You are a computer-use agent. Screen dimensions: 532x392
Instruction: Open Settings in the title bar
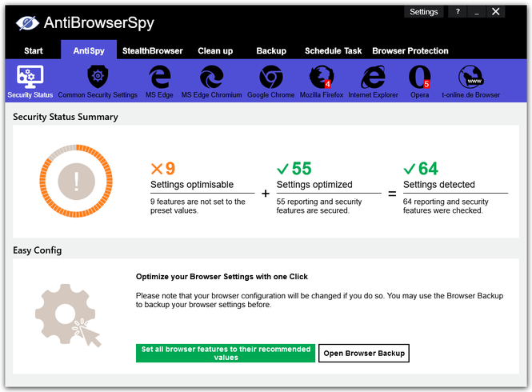(x=424, y=12)
